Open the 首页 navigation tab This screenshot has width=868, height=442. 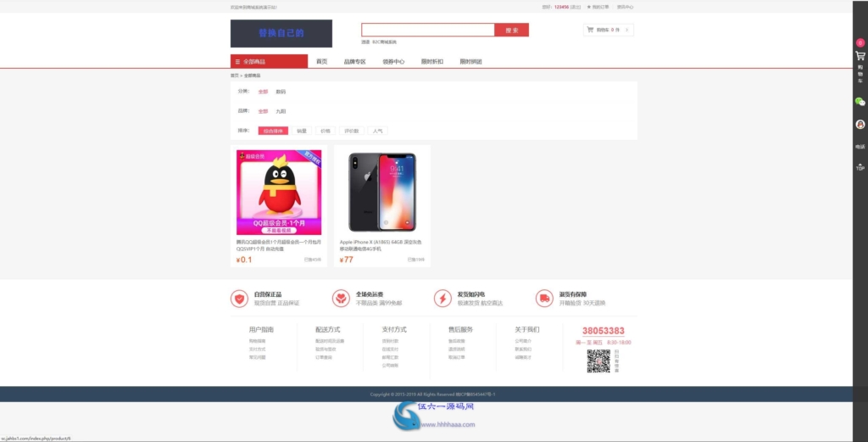coord(321,61)
